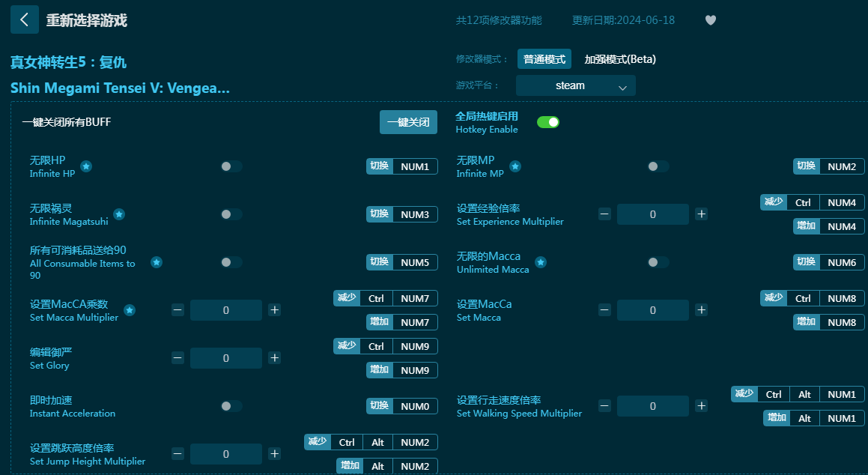Click Set Macca 增加 NUM8 hotkey

[829, 322]
